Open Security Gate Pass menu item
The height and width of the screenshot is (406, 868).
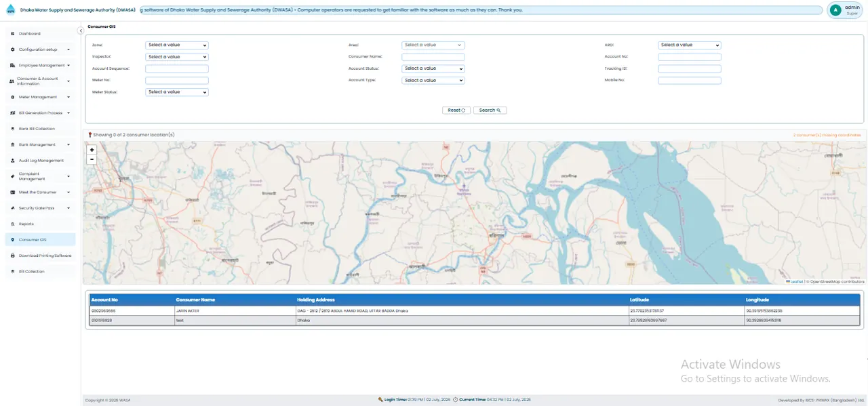(40, 208)
